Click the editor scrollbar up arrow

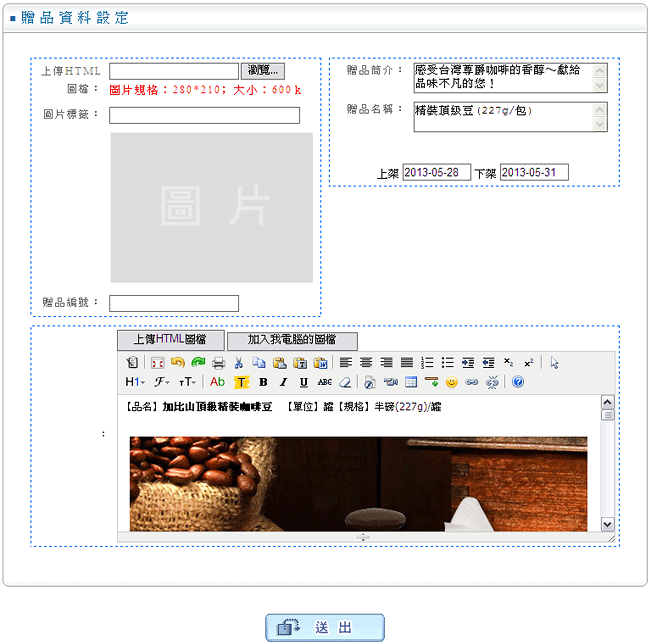pos(607,402)
